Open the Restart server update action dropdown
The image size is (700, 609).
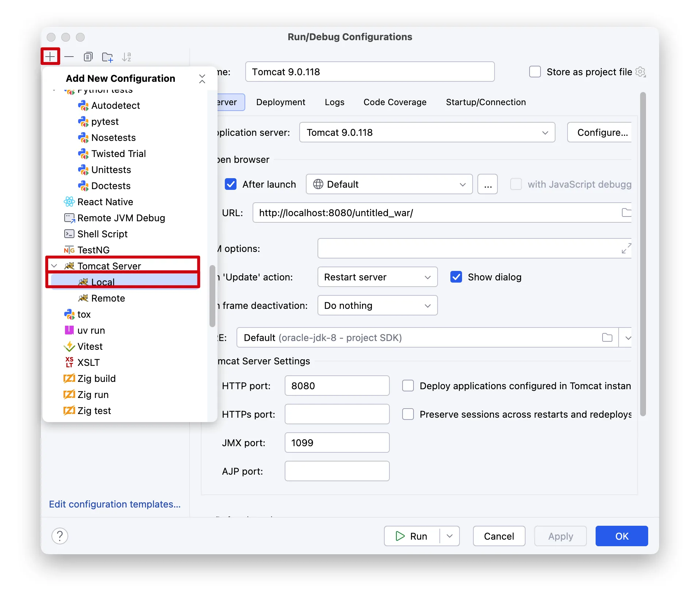(378, 277)
